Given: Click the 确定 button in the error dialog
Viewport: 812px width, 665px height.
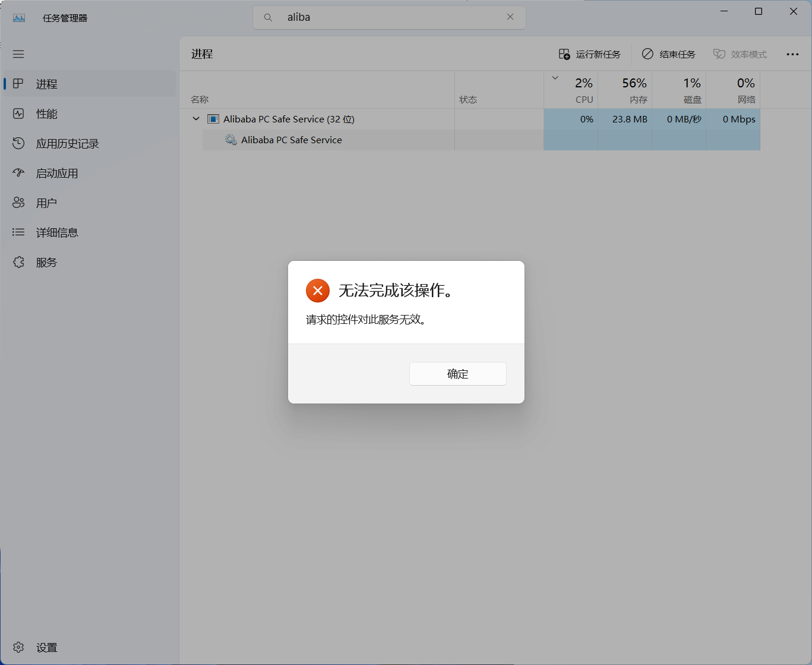Looking at the screenshot, I should pyautogui.click(x=457, y=374).
